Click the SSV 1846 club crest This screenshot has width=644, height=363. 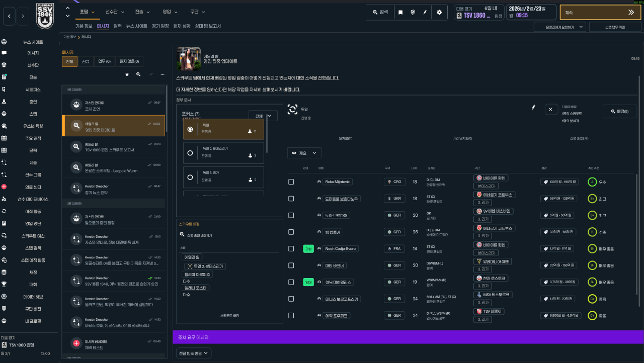pyautogui.click(x=46, y=16)
